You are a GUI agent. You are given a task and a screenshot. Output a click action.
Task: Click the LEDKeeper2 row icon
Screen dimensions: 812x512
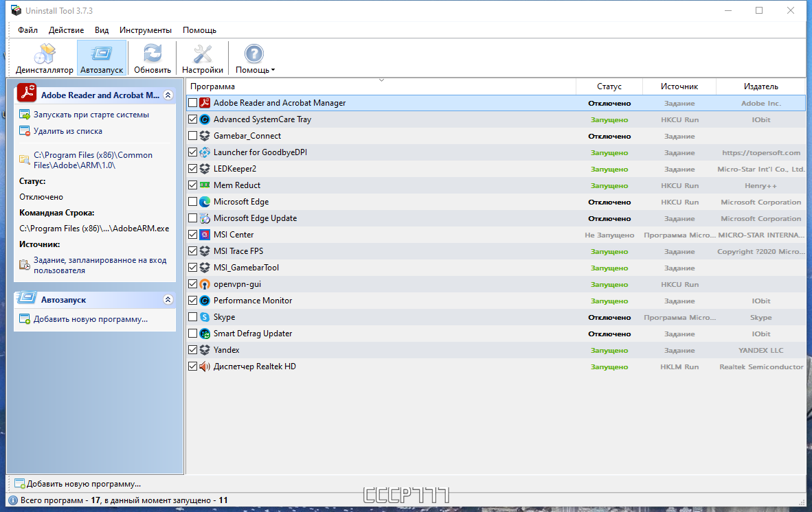[x=205, y=169]
